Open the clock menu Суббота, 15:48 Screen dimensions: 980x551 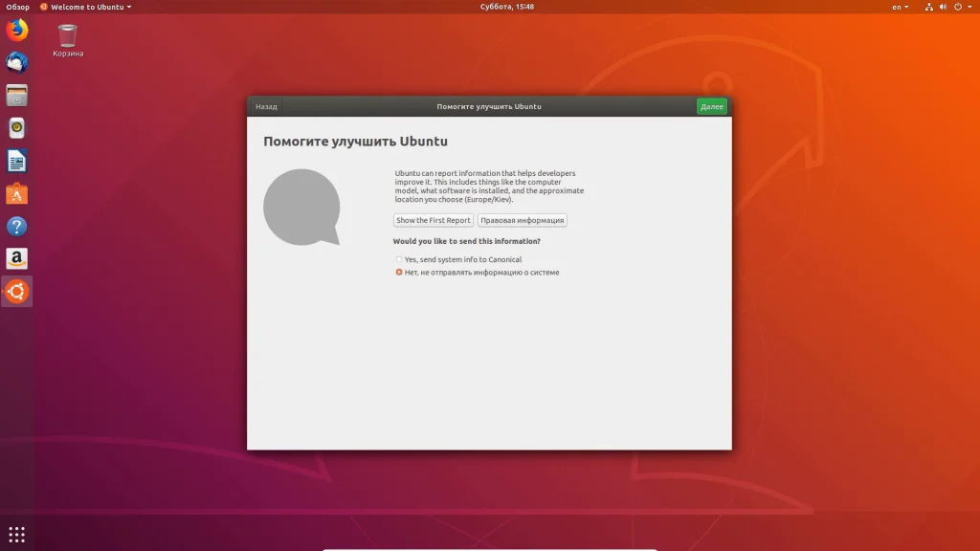point(507,7)
